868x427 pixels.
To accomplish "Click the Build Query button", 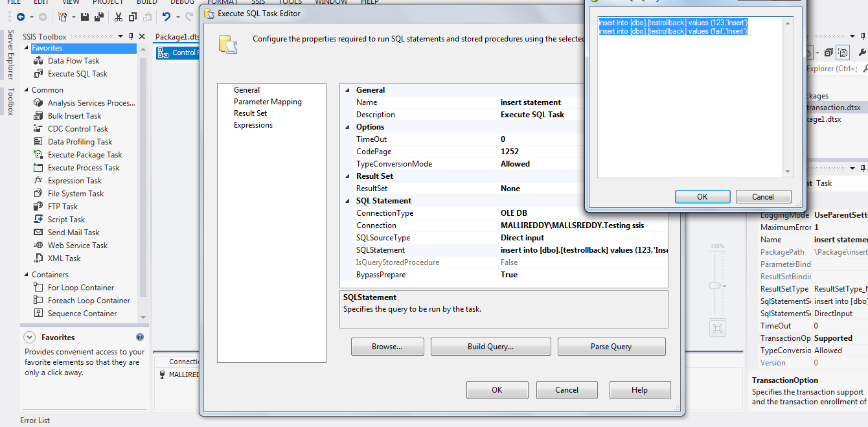I will 490,347.
